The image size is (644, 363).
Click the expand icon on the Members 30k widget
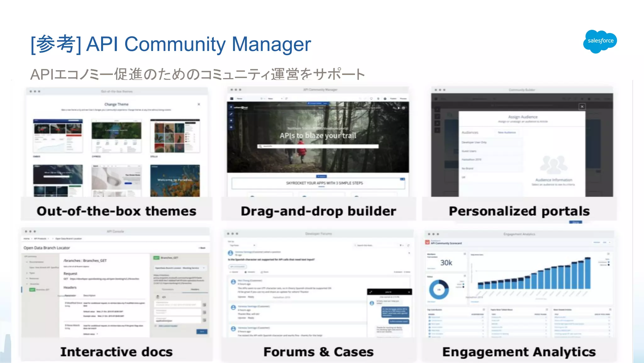(464, 254)
